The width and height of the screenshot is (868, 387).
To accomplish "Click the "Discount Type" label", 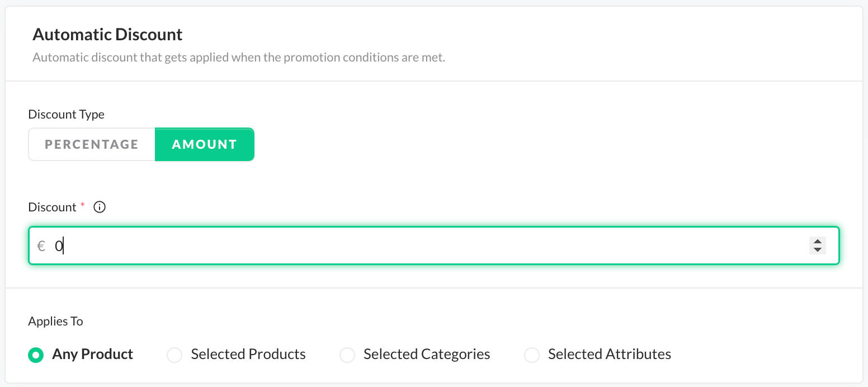I will coord(66,115).
